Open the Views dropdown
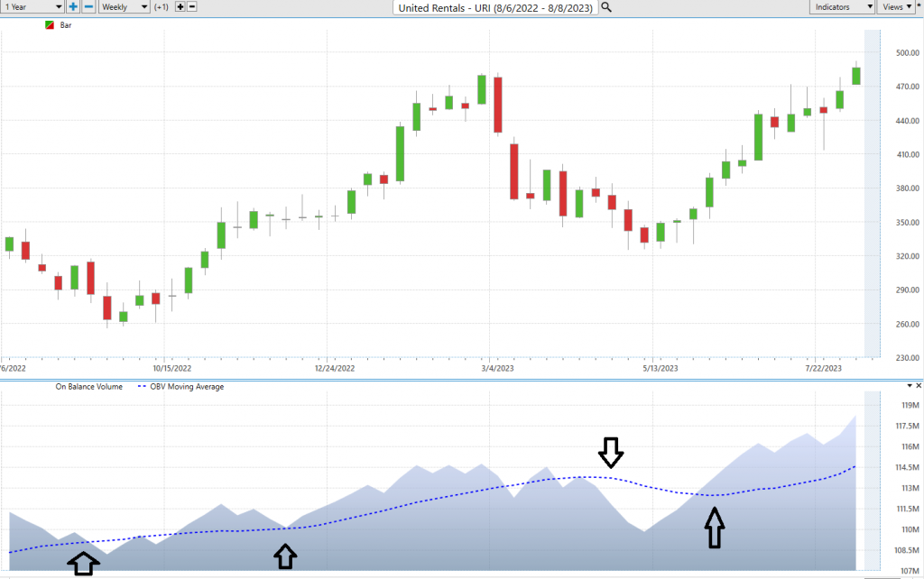The image size is (924, 579). click(896, 7)
